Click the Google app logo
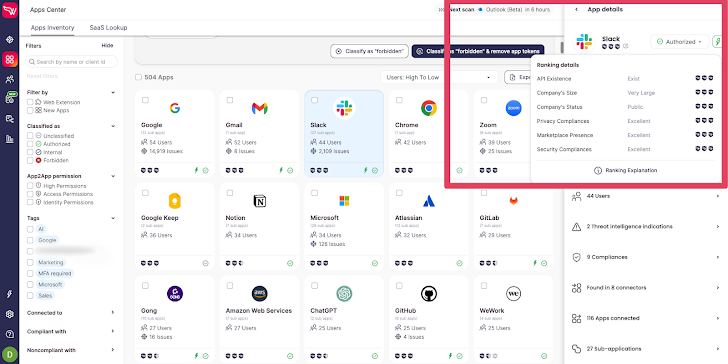Screen dimensions: 728x364 click(x=175, y=108)
